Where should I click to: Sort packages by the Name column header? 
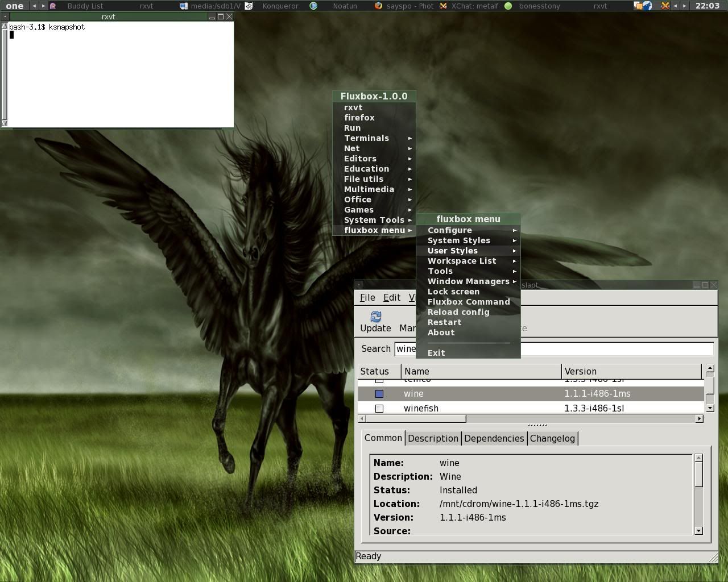pyautogui.click(x=481, y=371)
